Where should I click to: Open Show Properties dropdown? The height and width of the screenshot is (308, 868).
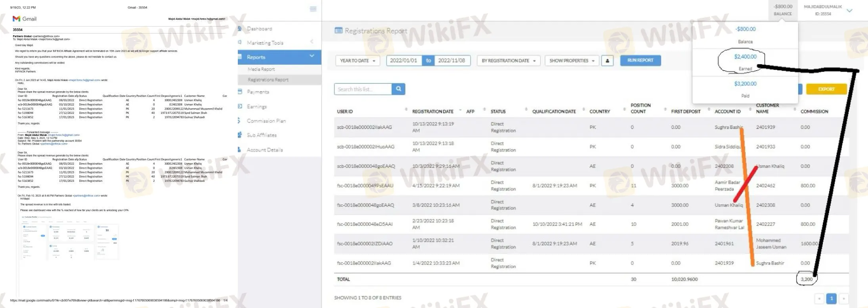[572, 61]
